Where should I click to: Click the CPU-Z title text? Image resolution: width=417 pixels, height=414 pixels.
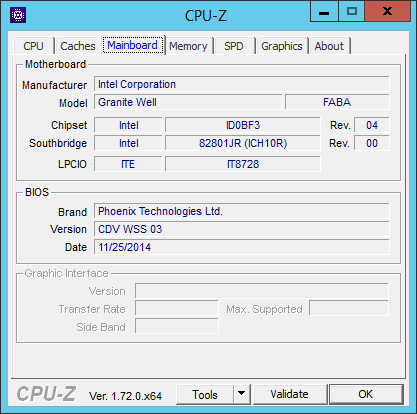pyautogui.click(x=206, y=16)
